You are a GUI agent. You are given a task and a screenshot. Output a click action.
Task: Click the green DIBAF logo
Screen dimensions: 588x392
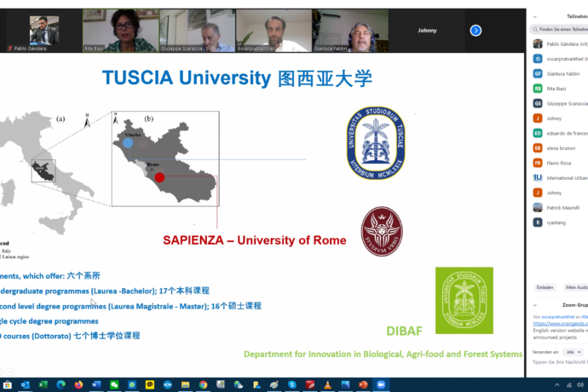[x=464, y=301]
